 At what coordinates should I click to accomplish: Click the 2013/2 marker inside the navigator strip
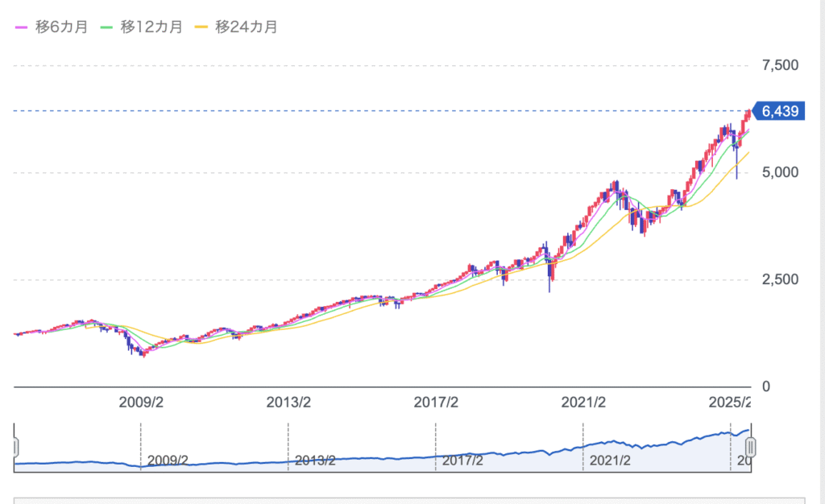coord(315,461)
